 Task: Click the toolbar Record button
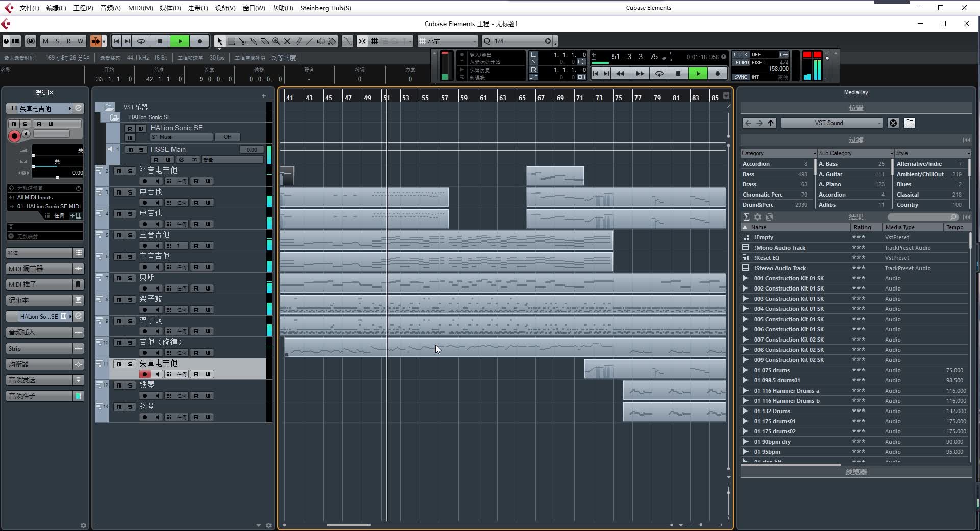[x=200, y=41]
